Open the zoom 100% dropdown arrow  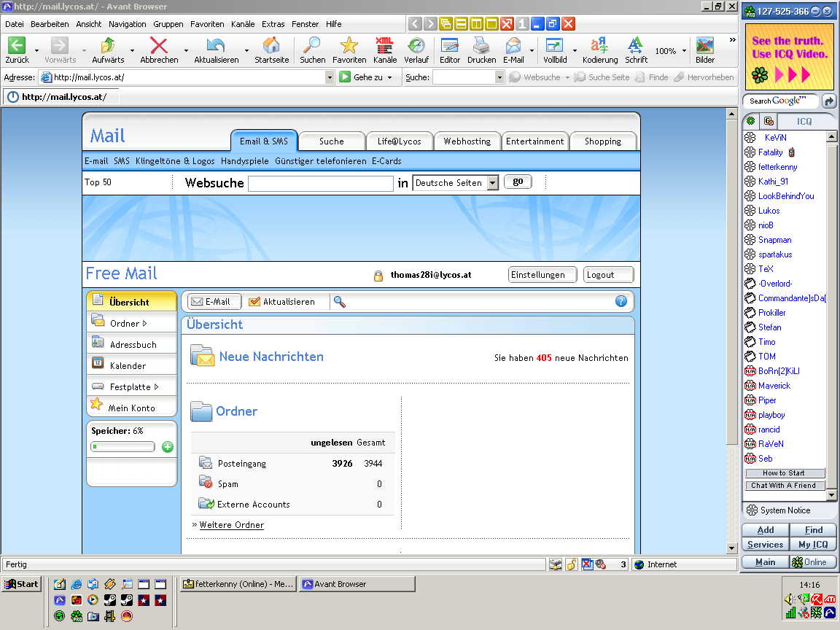(x=684, y=51)
